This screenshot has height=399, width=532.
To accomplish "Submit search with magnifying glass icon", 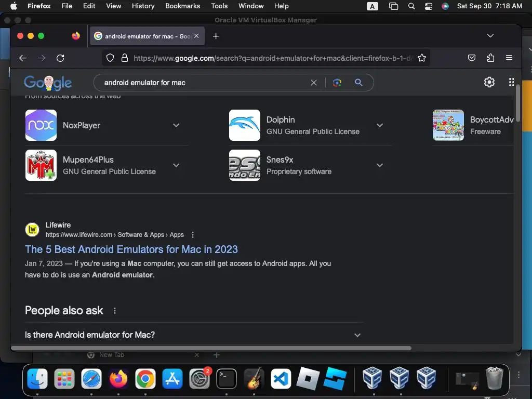I will pyautogui.click(x=358, y=83).
